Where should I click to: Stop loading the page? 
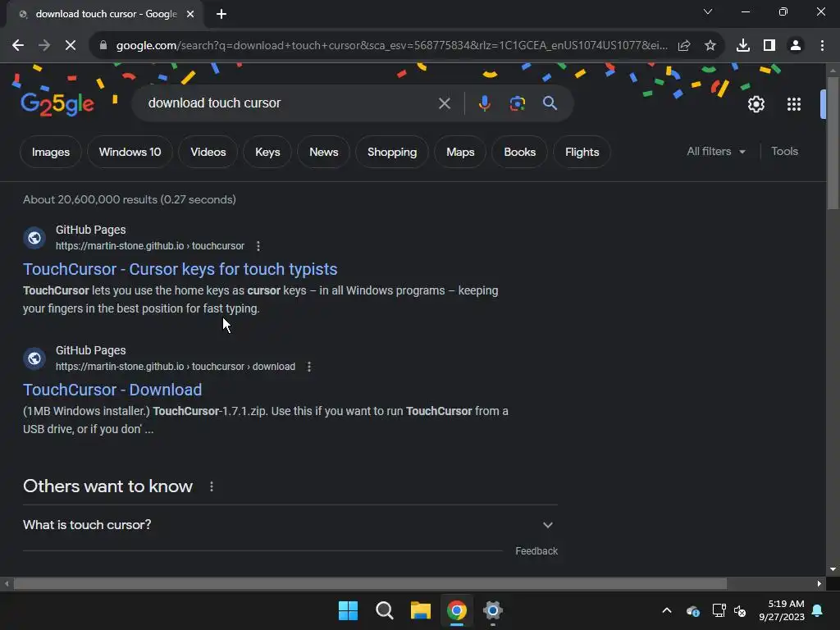pyautogui.click(x=71, y=46)
